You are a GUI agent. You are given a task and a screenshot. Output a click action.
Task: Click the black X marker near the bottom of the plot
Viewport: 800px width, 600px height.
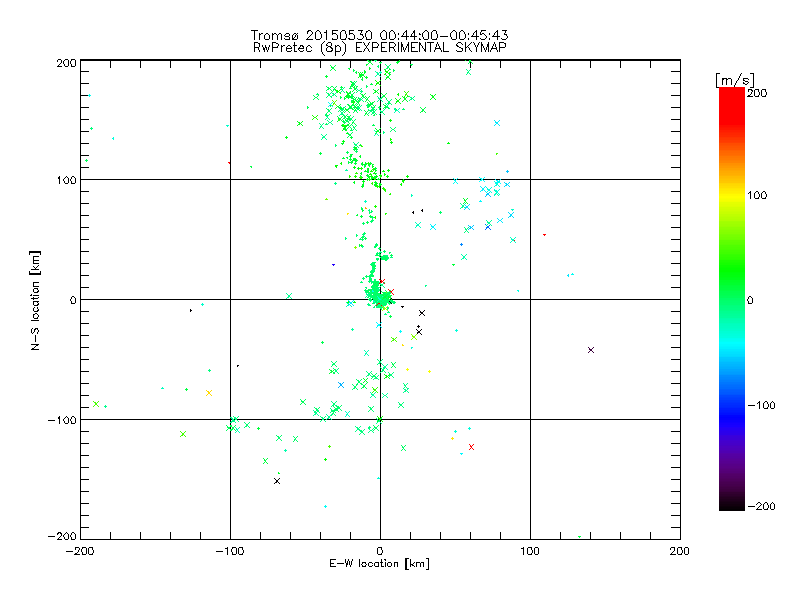tap(277, 481)
